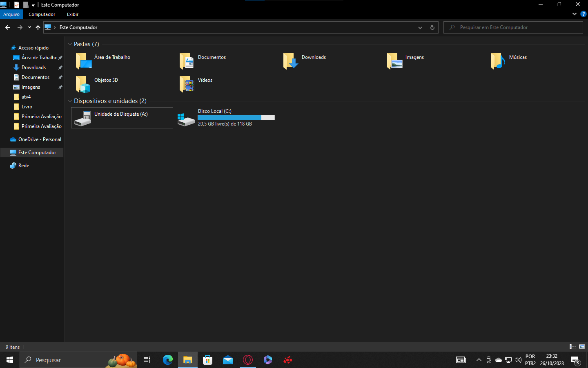Open the Arquivo menu
Screen dimensions: 588x368
(11, 14)
